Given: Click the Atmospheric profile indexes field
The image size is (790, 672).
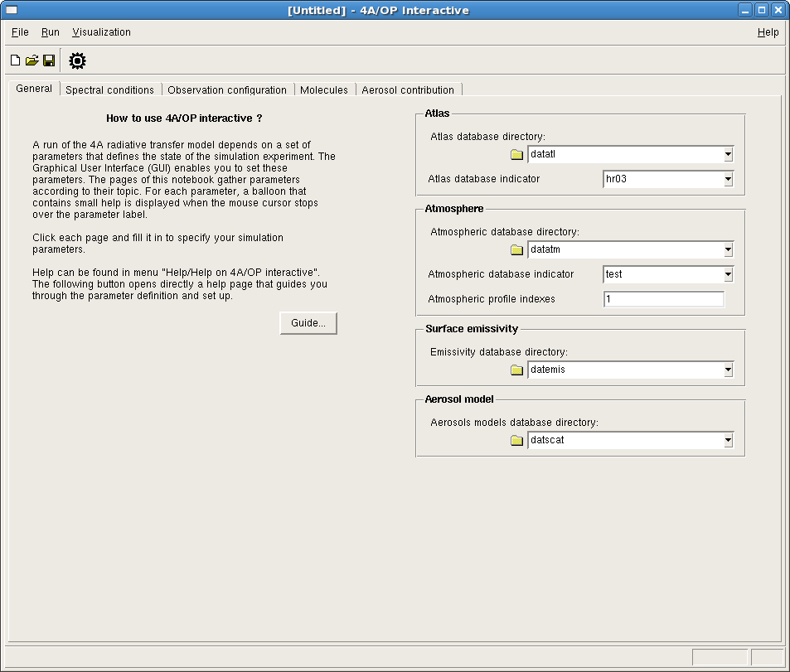Looking at the screenshot, I should pos(663,299).
